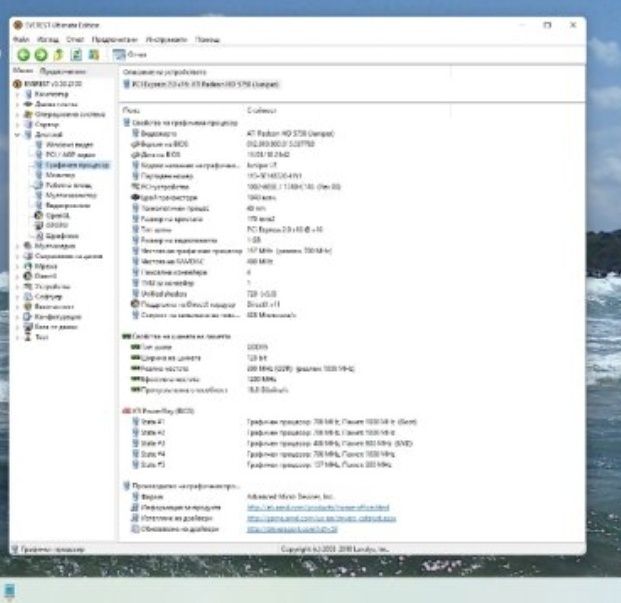The height and width of the screenshot is (603, 621).
Task: Click the Up one level toolbar icon
Action: click(59, 54)
